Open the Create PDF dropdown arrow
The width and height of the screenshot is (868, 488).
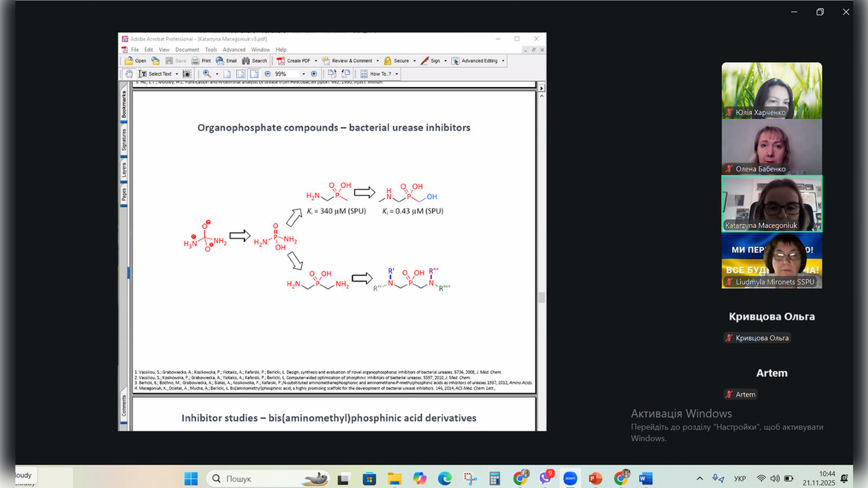(x=316, y=61)
